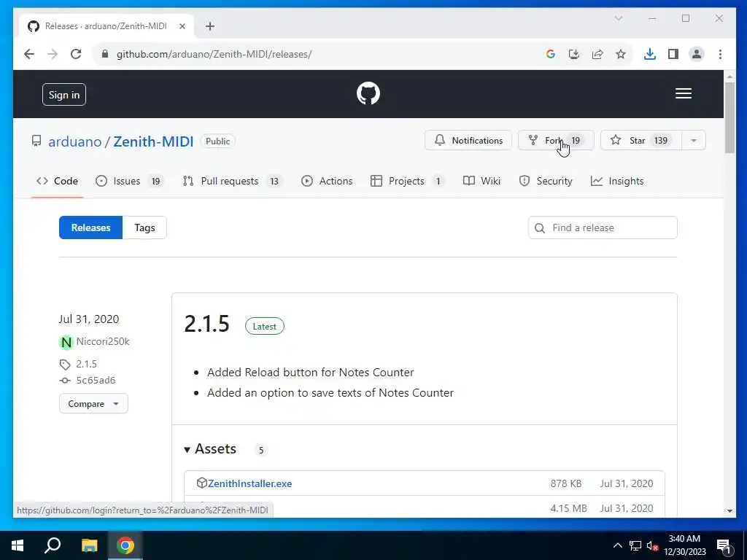The height and width of the screenshot is (560, 747).
Task: View site information lock icon
Action: (x=105, y=54)
